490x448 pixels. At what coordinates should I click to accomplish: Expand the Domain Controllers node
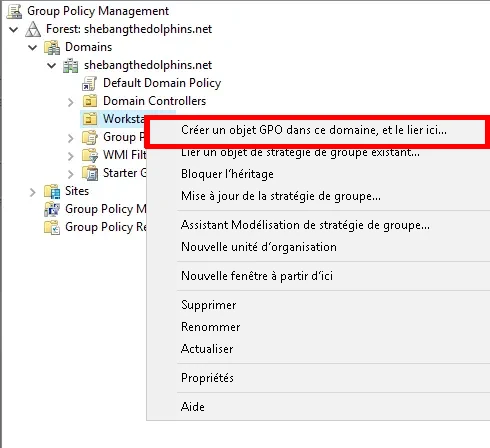tap(70, 102)
